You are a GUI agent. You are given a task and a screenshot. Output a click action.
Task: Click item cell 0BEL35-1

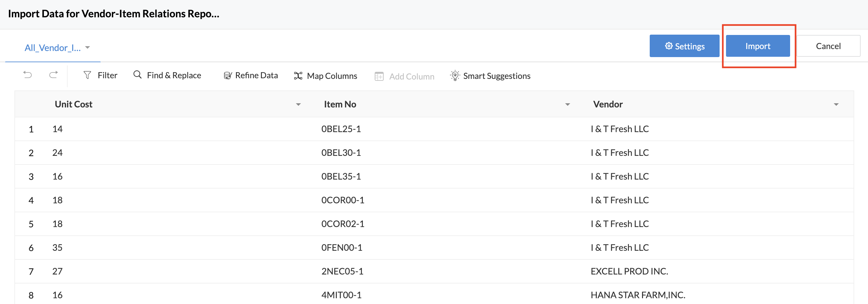coord(341,176)
